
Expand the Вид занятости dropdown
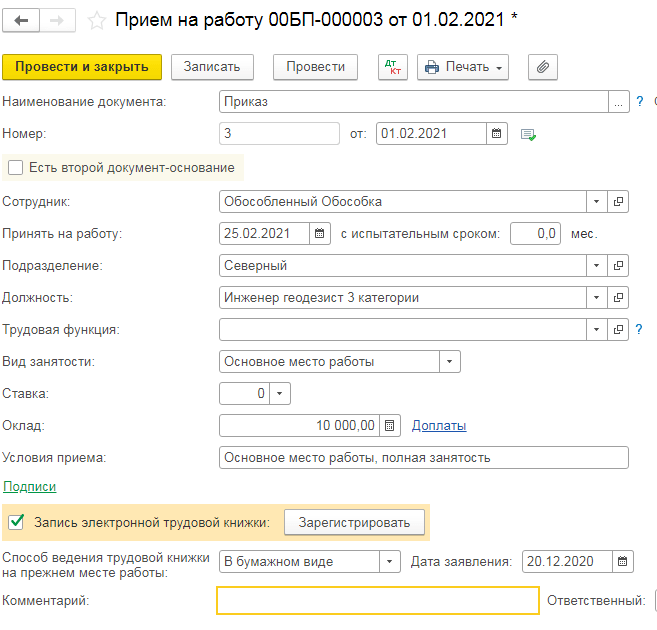(450, 362)
